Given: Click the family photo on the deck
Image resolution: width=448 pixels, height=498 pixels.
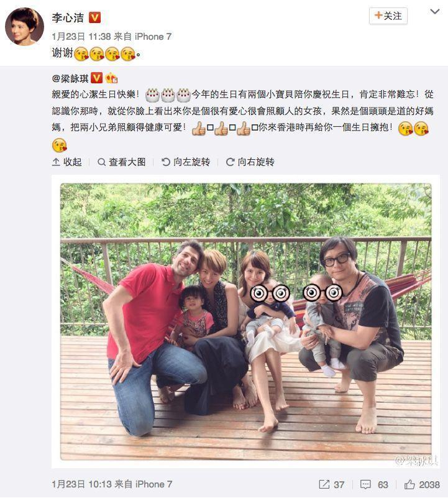Looking at the screenshot, I should tap(246, 321).
